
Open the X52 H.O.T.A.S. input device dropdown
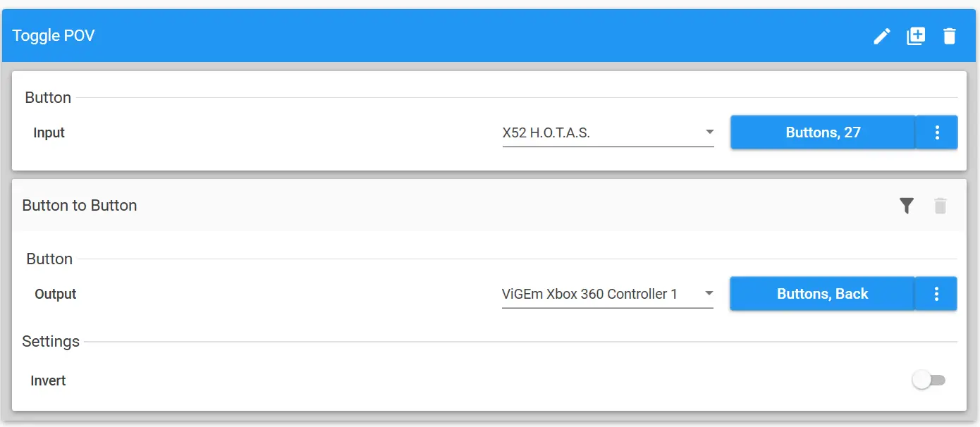coord(608,132)
